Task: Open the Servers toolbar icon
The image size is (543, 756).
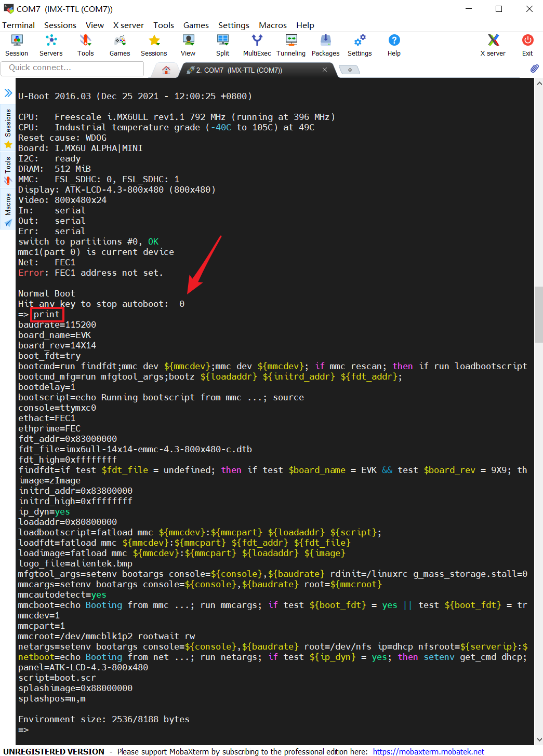Action: pyautogui.click(x=51, y=45)
